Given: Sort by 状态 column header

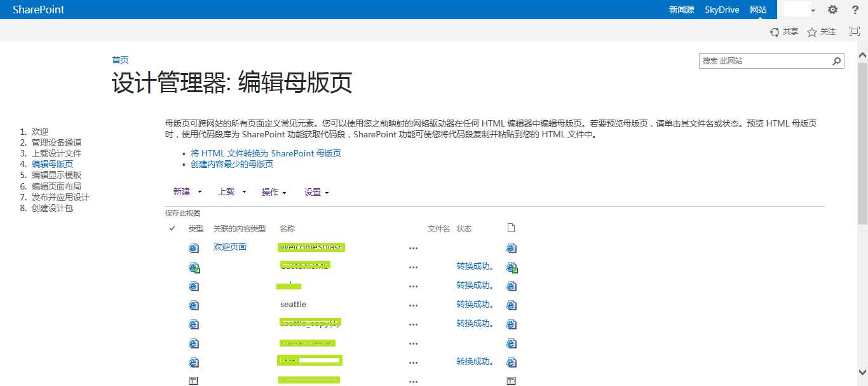Looking at the screenshot, I should (464, 228).
